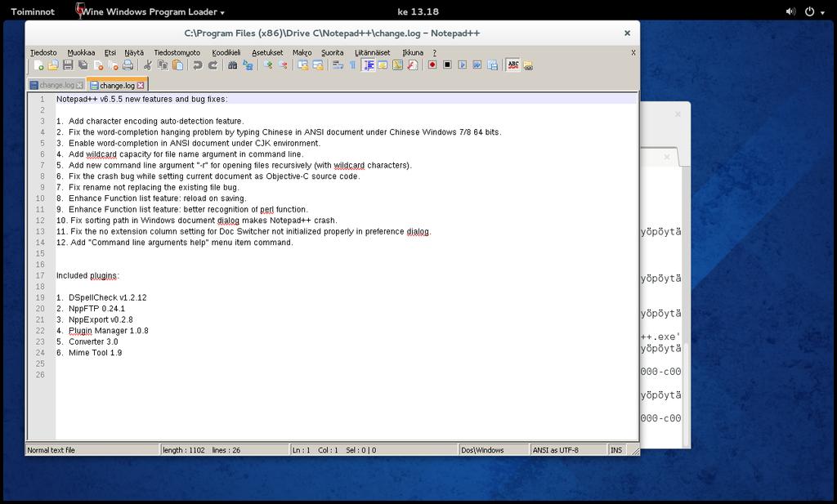Open the Muokkaa menu
The width and height of the screenshot is (837, 504).
click(81, 52)
